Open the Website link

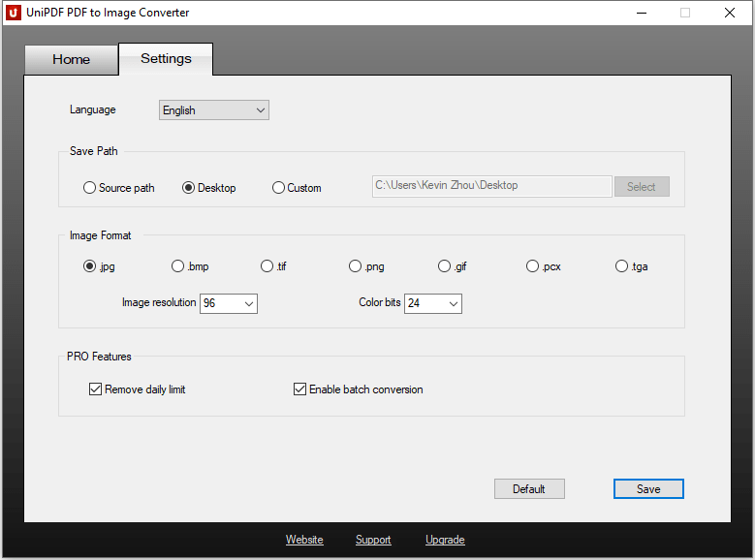tap(304, 540)
